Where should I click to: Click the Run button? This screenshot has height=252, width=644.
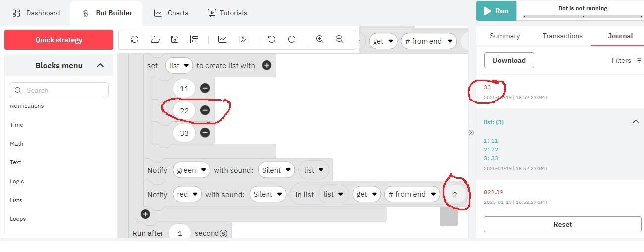tap(496, 11)
